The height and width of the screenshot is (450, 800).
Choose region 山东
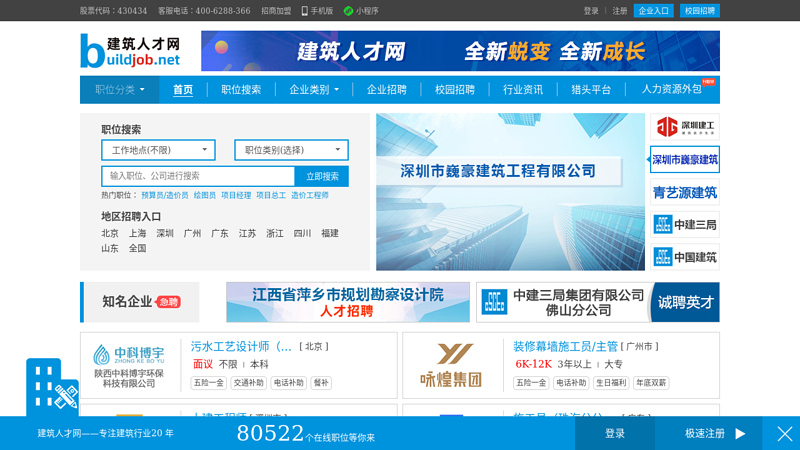coord(110,248)
